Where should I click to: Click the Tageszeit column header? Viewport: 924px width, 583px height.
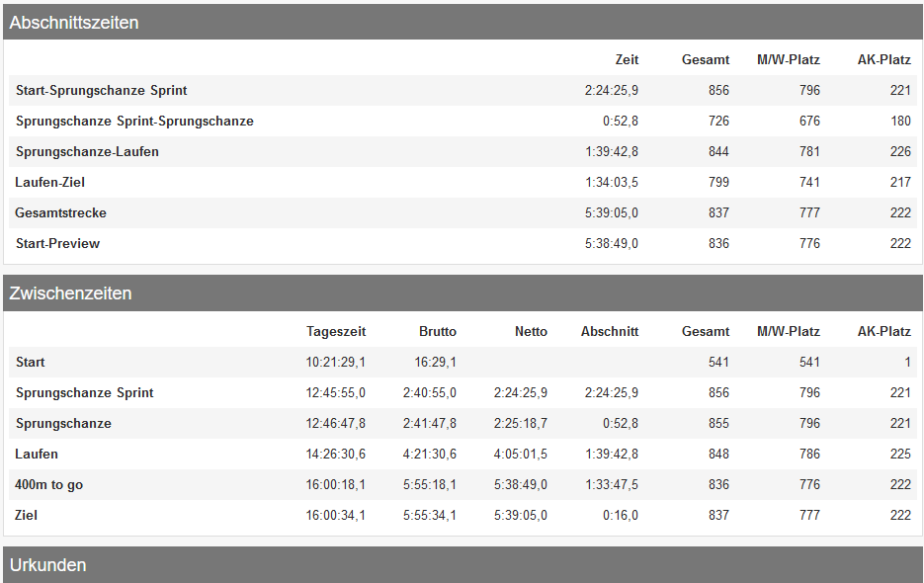click(x=335, y=332)
